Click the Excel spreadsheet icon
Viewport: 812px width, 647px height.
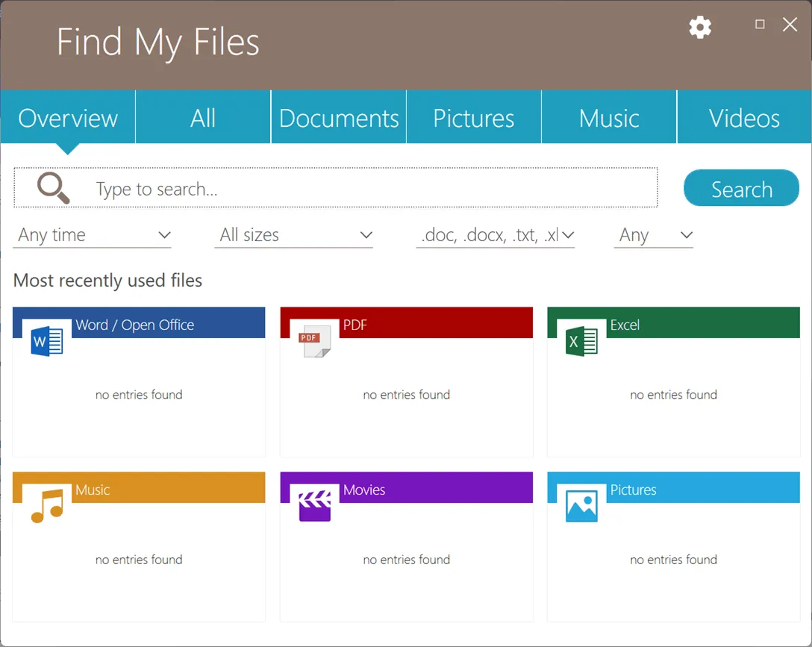coord(581,341)
